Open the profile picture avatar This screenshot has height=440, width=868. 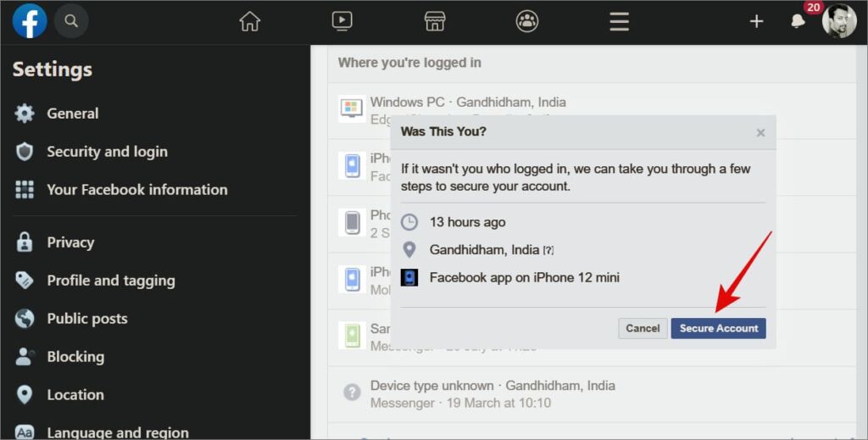click(839, 21)
